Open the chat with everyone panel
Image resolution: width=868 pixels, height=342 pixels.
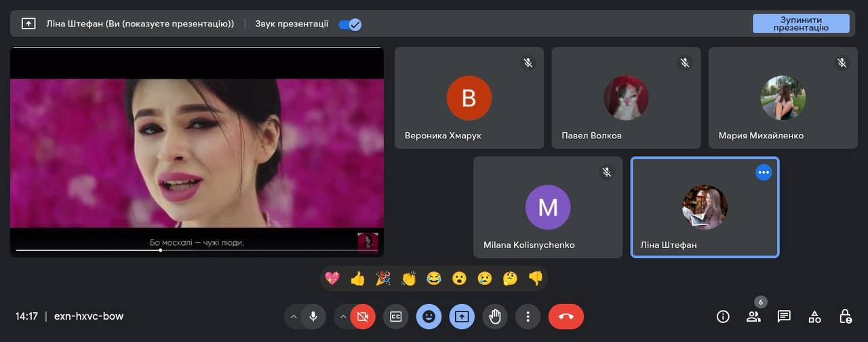(784, 316)
